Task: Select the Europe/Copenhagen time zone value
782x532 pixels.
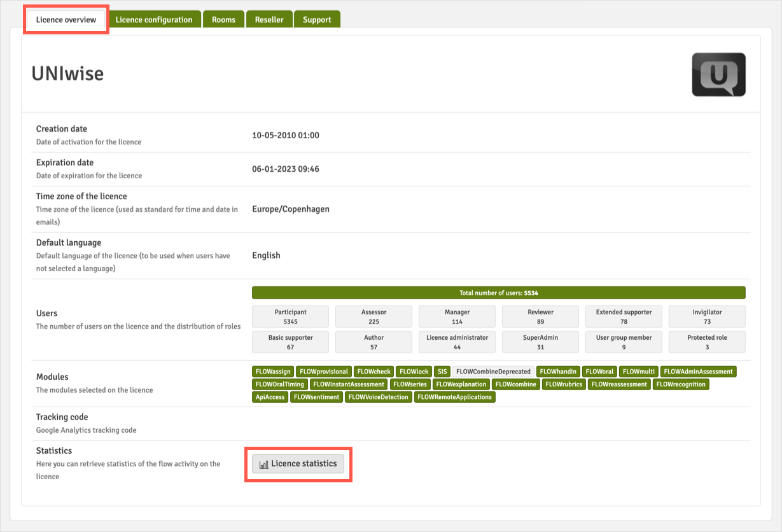Action: pyautogui.click(x=291, y=209)
